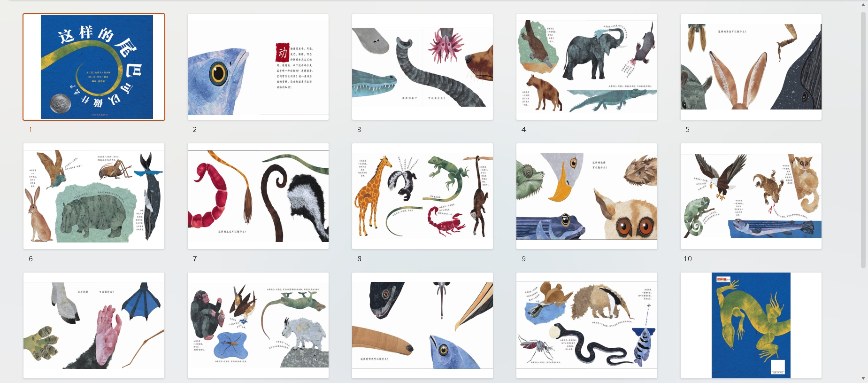Click slide number label 2
This screenshot has height=383, width=868.
click(195, 129)
